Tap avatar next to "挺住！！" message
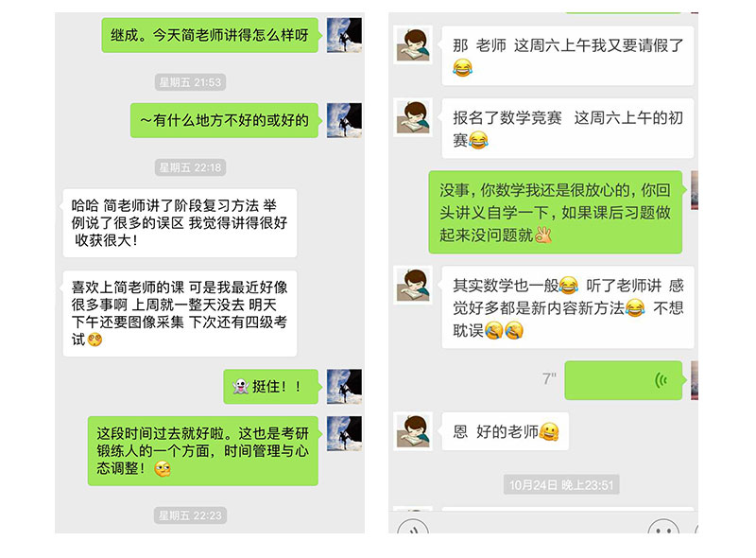Image resolution: width=756 pixels, height=558 pixels. (344, 387)
